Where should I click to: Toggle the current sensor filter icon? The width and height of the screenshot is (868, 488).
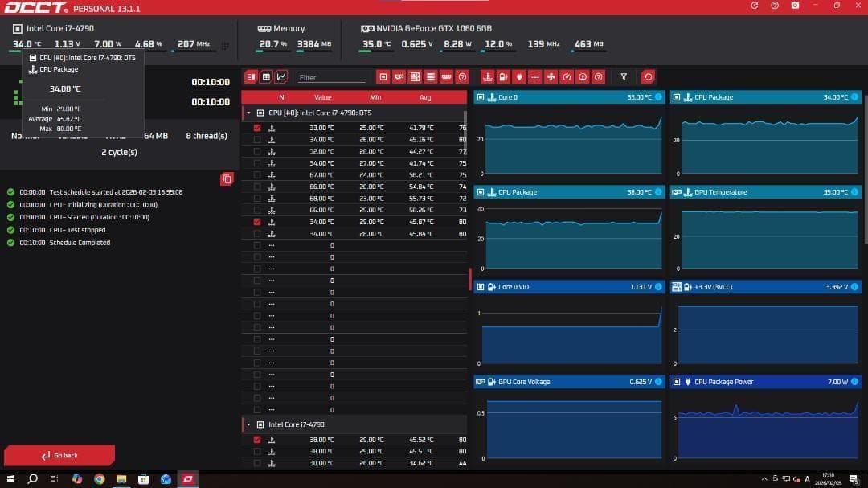pyautogui.click(x=535, y=77)
